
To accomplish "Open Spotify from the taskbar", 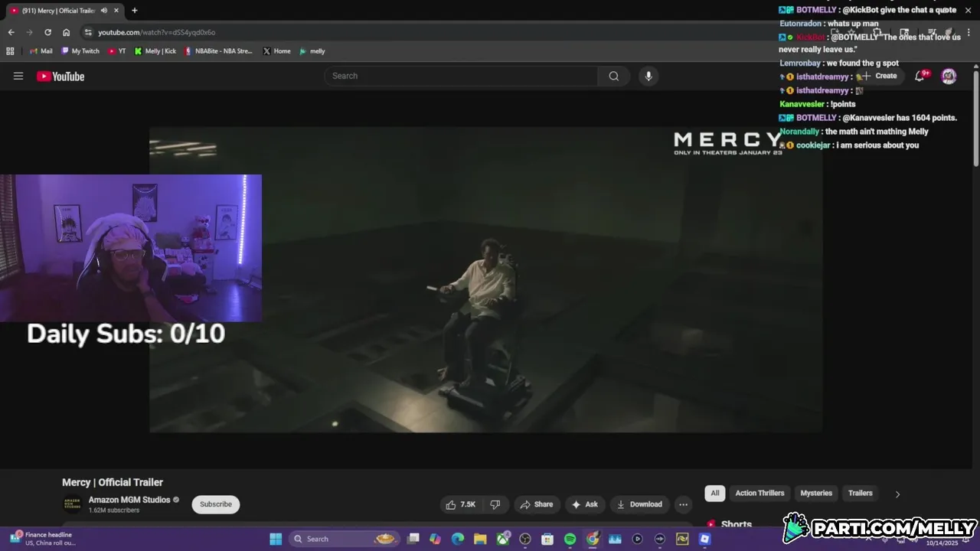I will [570, 539].
